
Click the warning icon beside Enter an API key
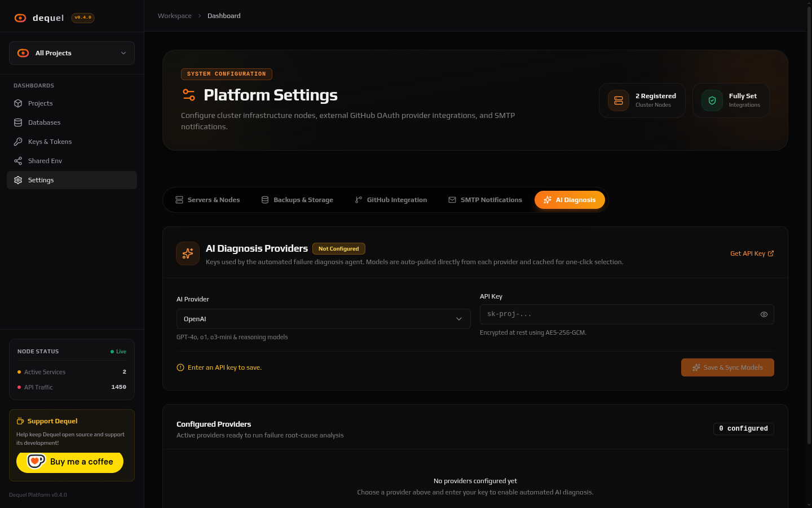(180, 367)
